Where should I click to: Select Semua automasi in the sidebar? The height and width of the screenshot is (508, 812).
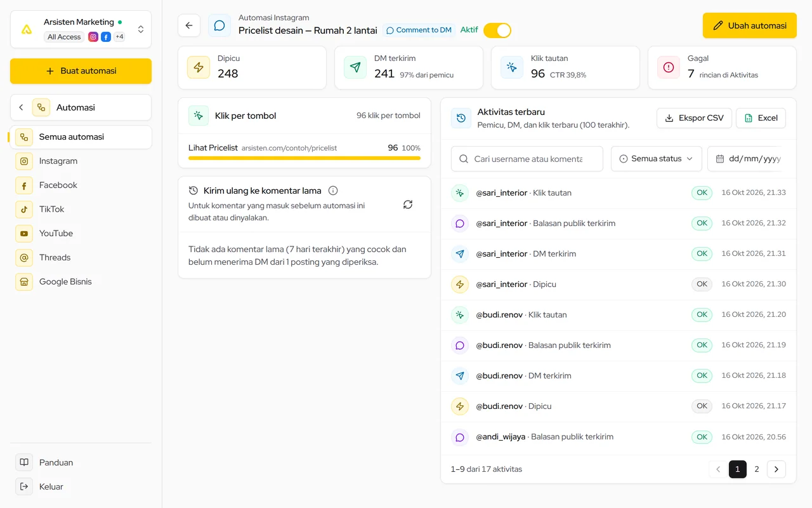coord(81,137)
